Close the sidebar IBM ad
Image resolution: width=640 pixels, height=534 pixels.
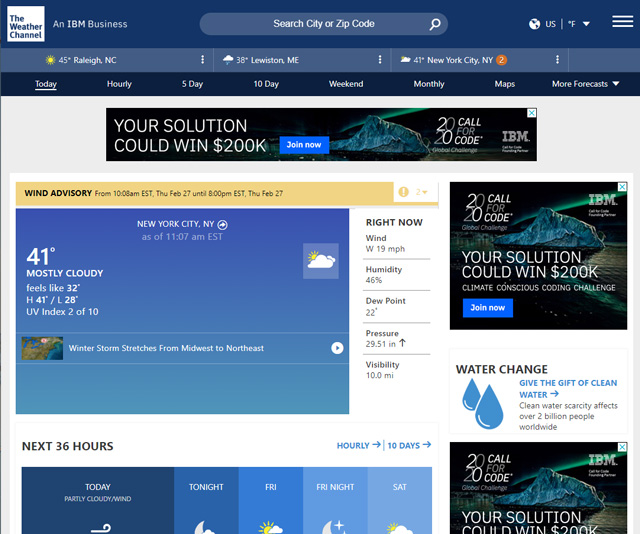click(622, 187)
